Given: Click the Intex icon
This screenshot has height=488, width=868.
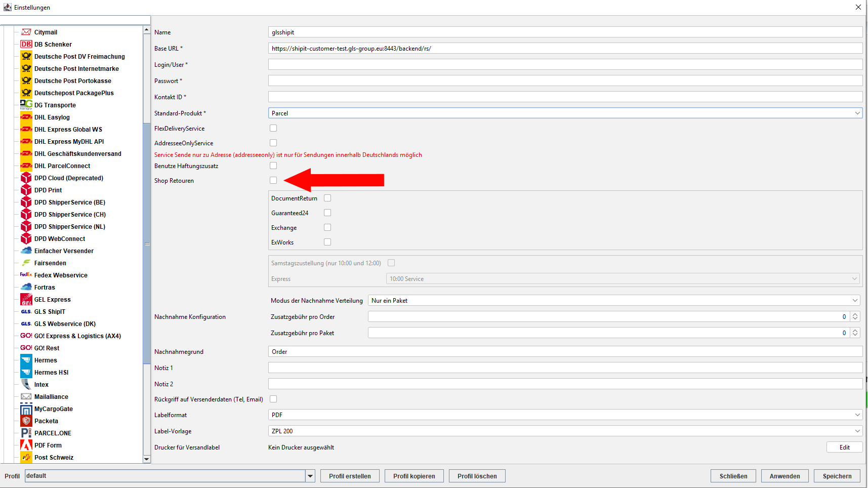Looking at the screenshot, I should pyautogui.click(x=26, y=384).
